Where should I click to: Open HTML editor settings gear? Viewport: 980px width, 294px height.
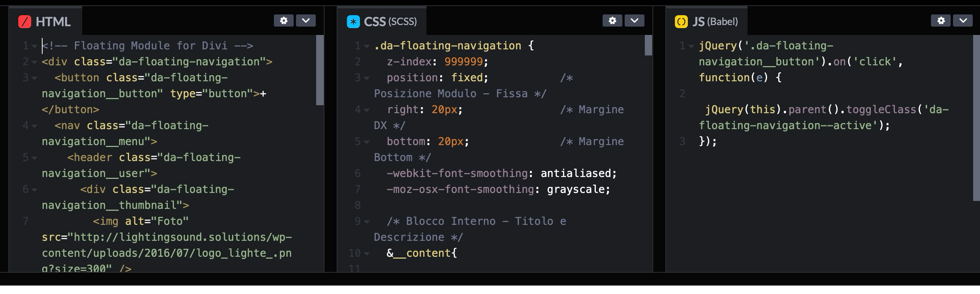tap(283, 21)
